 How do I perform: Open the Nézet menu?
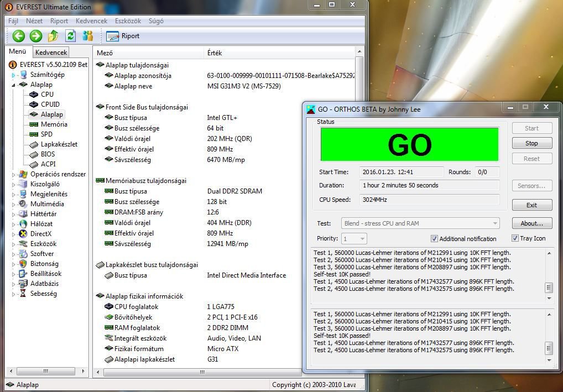[34, 21]
